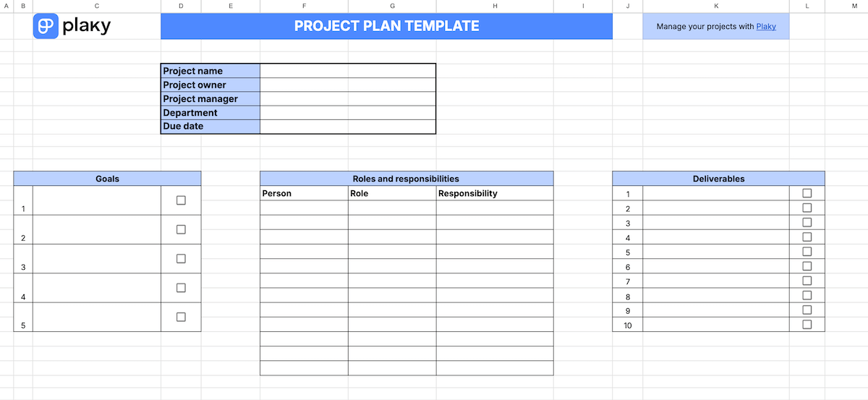
Task: Select the Due date value cell
Action: click(347, 127)
